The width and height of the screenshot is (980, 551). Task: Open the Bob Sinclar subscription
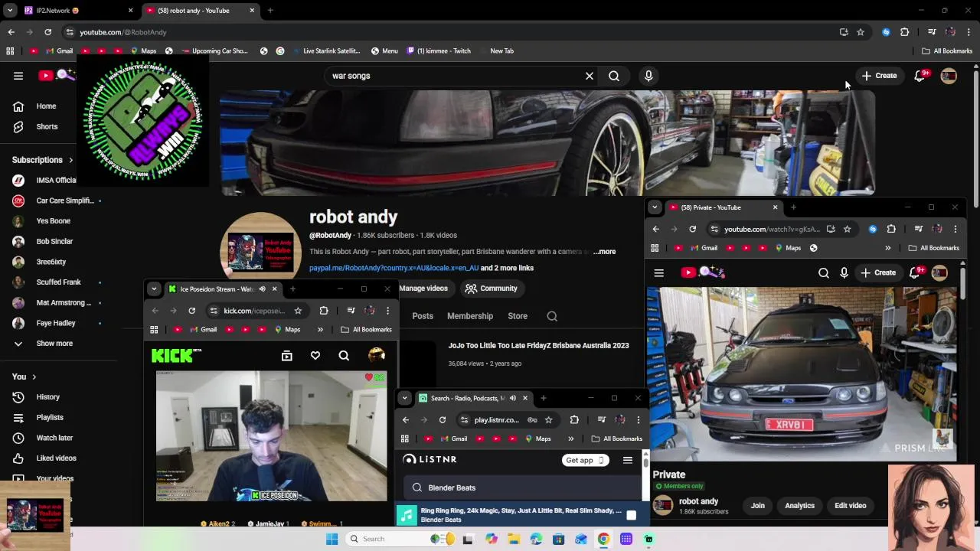(x=54, y=242)
